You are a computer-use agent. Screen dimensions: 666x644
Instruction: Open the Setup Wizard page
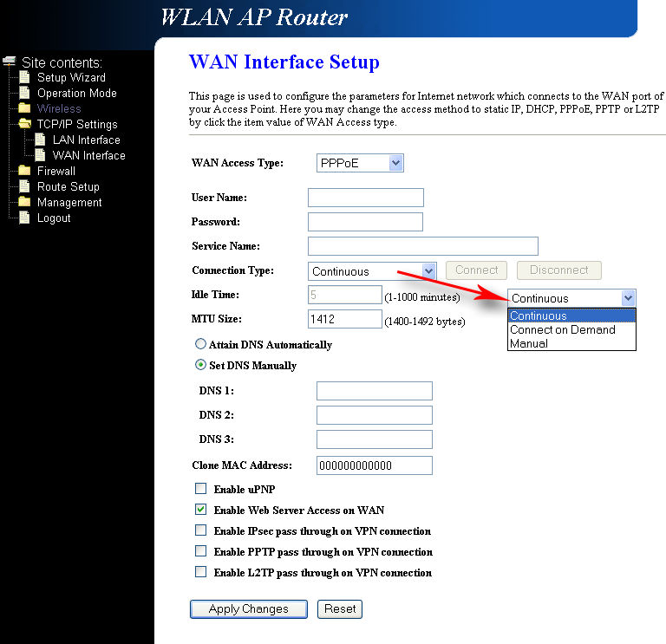pyautogui.click(x=71, y=78)
